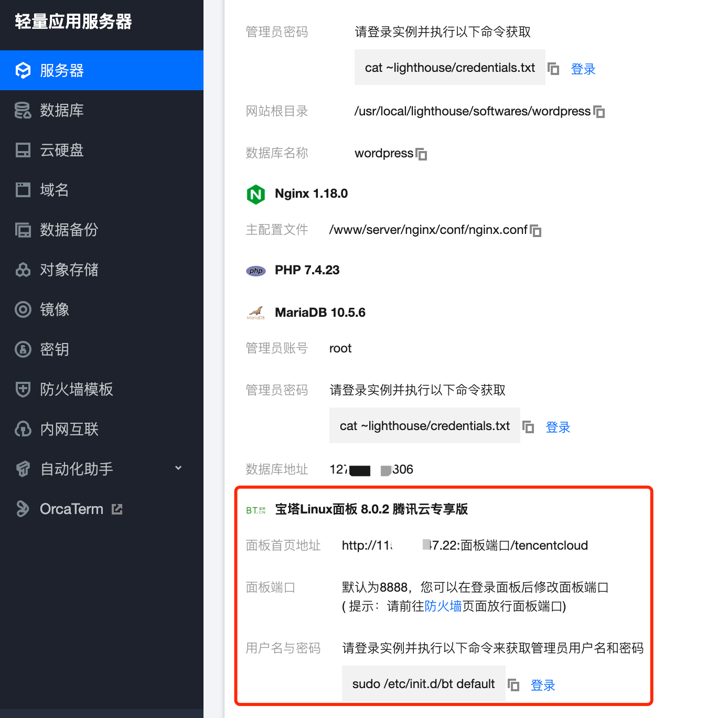Open OrcaTerm external link icon
Image resolution: width=728 pixels, height=718 pixels.
click(117, 509)
